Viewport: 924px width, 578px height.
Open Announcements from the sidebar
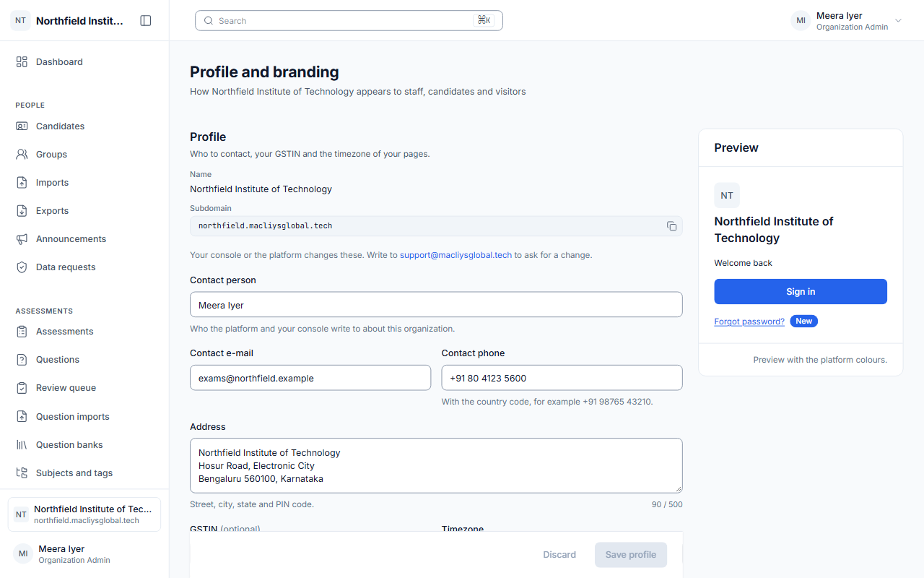(84, 239)
